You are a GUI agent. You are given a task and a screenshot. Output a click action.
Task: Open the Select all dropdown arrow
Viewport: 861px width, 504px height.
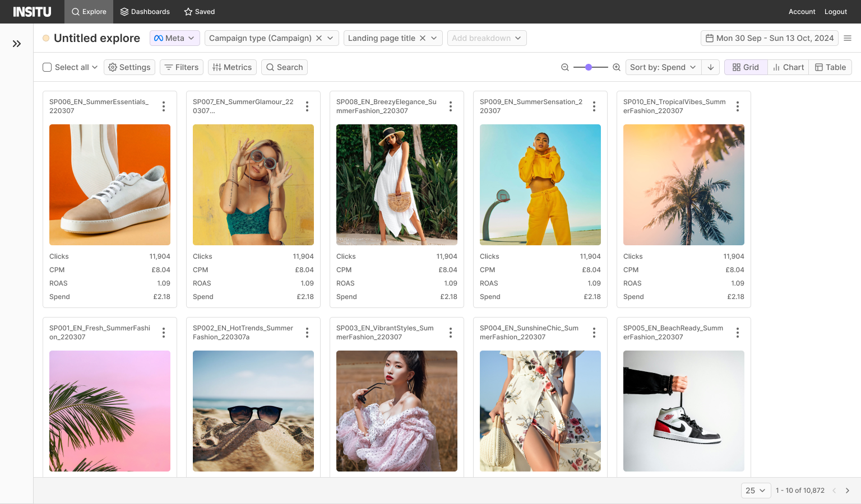point(95,67)
